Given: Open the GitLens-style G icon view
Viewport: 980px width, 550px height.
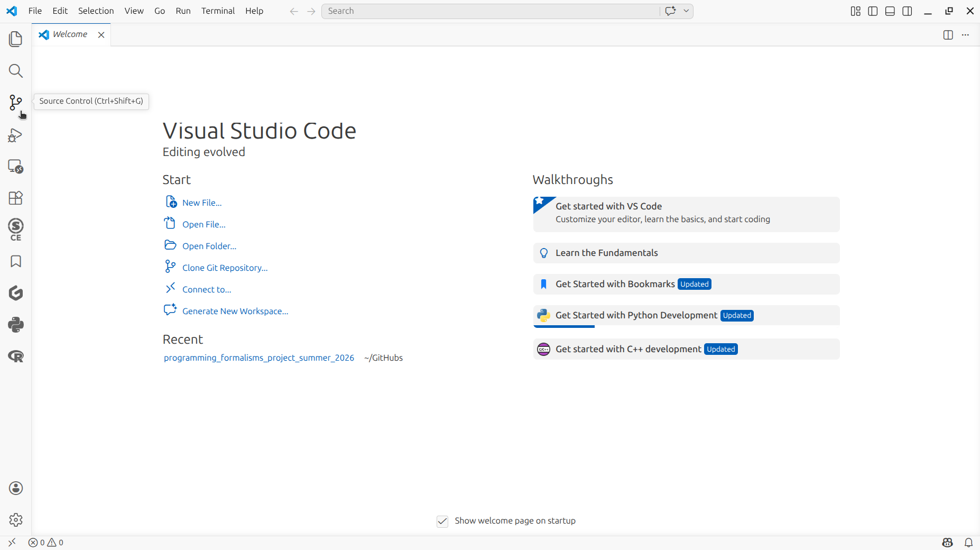Looking at the screenshot, I should click(x=16, y=293).
